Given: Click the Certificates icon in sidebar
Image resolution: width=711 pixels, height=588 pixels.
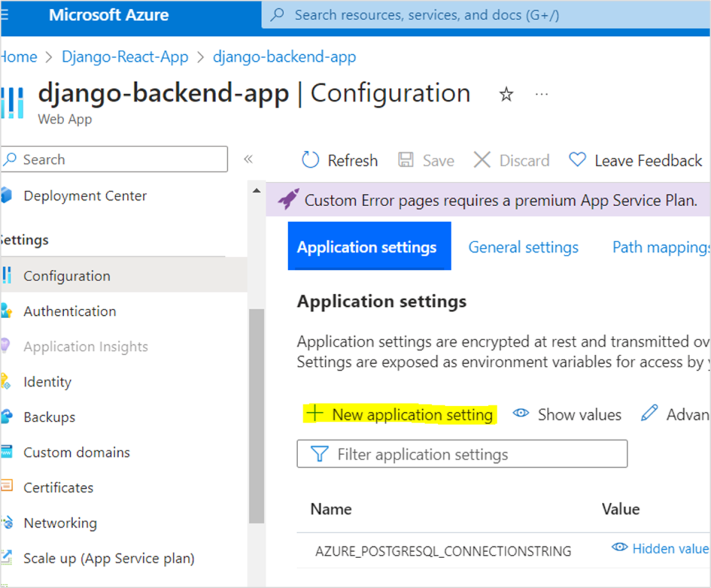Looking at the screenshot, I should [x=6, y=485].
